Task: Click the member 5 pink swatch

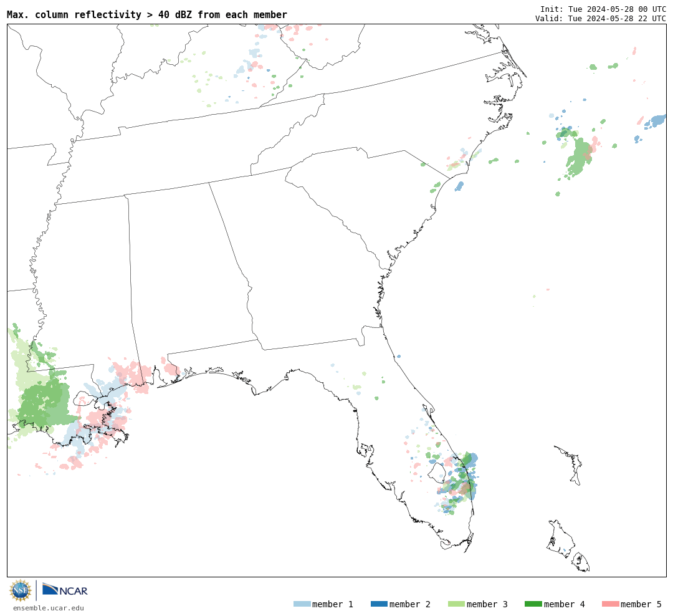Action: 611,604
